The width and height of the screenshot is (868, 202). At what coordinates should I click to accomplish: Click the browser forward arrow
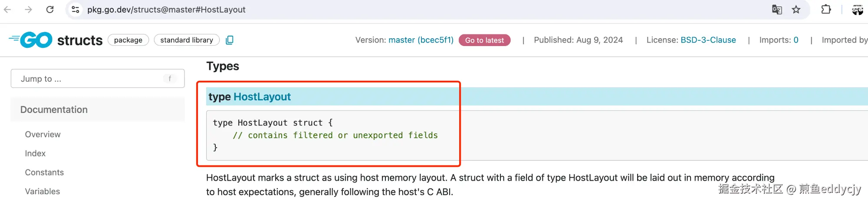tap(28, 10)
